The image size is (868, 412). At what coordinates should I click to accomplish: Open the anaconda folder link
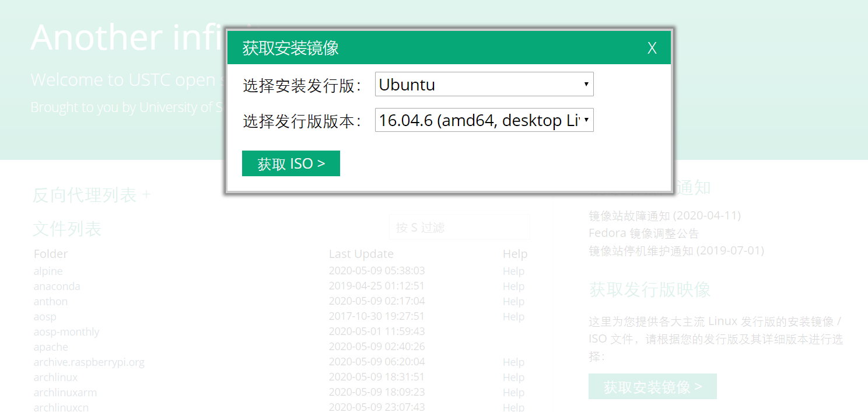click(x=57, y=286)
